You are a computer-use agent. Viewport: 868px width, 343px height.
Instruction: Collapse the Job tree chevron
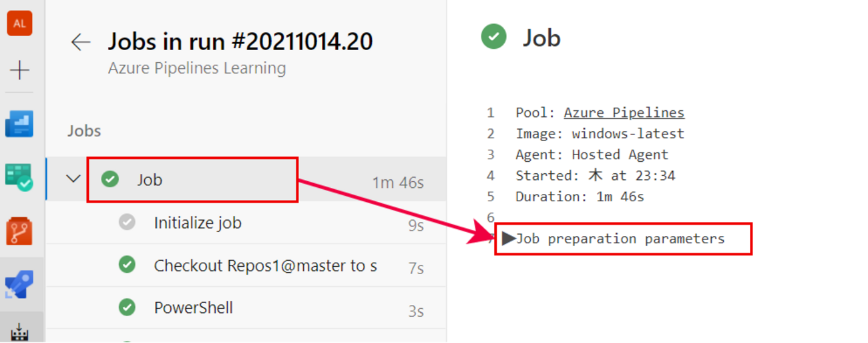(73, 179)
